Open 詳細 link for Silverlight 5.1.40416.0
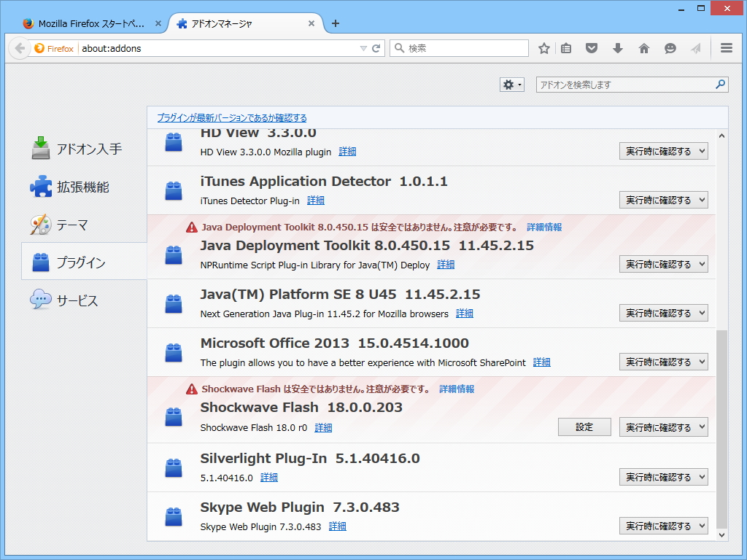Image resolution: width=747 pixels, height=560 pixels. point(268,478)
